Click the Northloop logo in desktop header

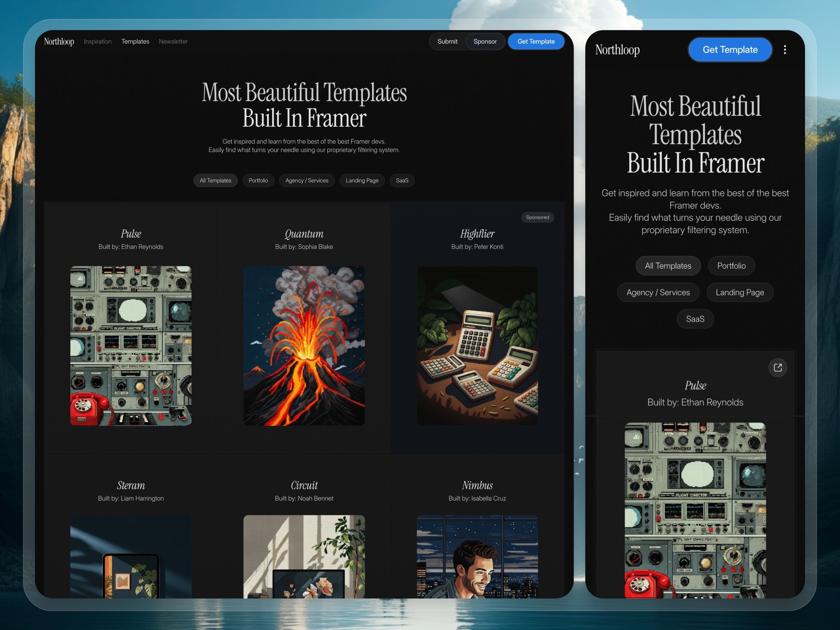tap(59, 42)
